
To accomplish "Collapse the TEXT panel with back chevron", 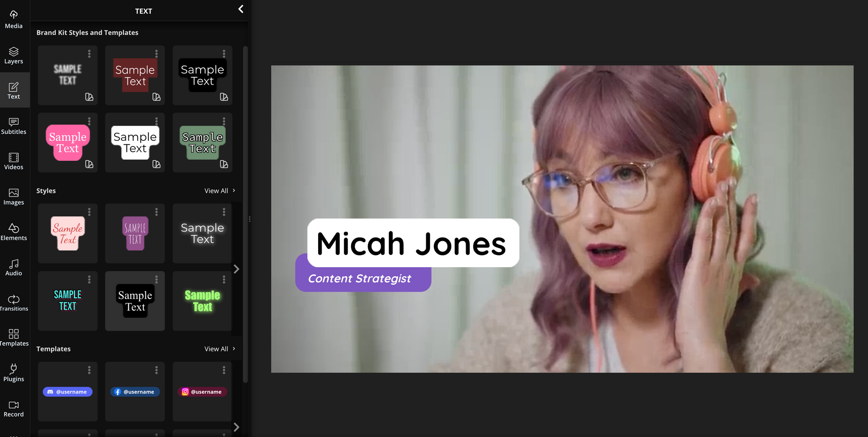I will tap(241, 9).
